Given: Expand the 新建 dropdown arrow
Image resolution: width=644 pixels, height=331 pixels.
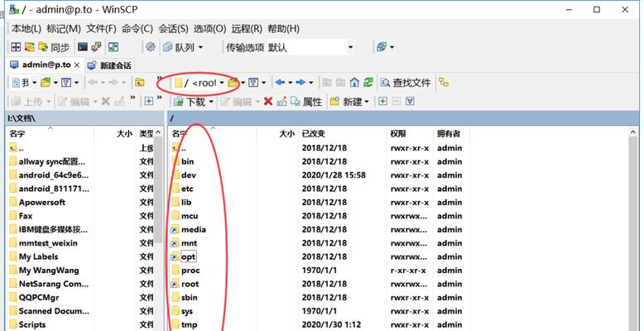Looking at the screenshot, I should 367,102.
